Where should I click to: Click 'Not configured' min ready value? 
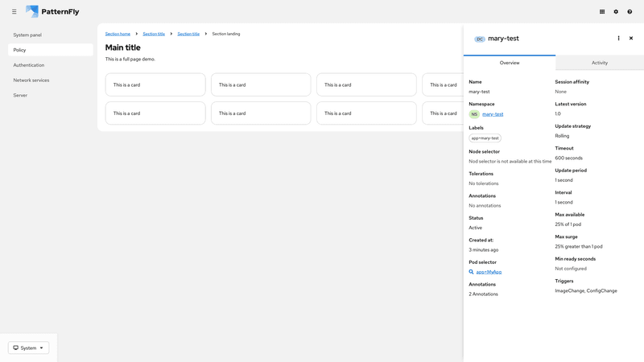571,269
